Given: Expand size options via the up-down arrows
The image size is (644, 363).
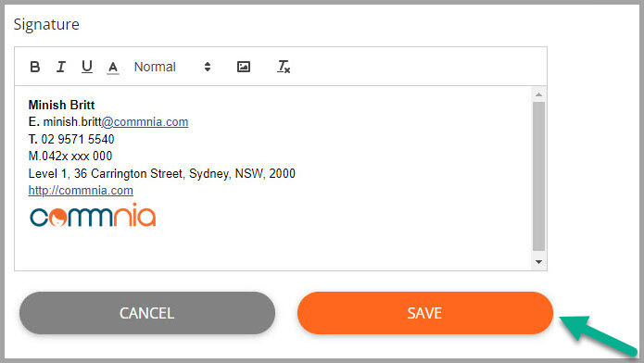Looking at the screenshot, I should pyautogui.click(x=208, y=67).
